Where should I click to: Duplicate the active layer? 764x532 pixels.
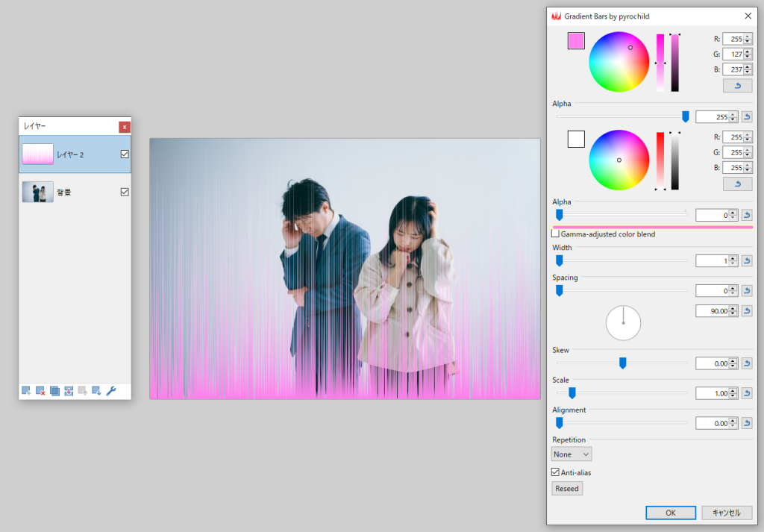(54, 390)
